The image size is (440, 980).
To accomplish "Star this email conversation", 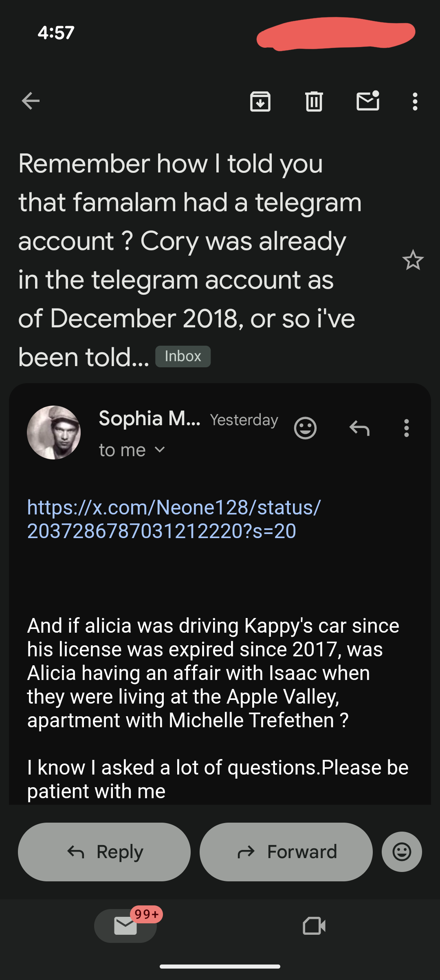I will coord(413,260).
